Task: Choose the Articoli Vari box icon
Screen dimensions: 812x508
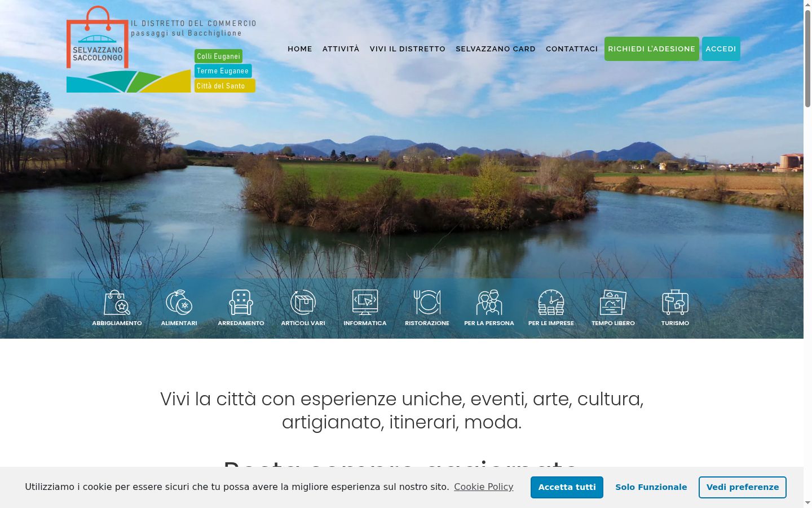Action: click(303, 302)
